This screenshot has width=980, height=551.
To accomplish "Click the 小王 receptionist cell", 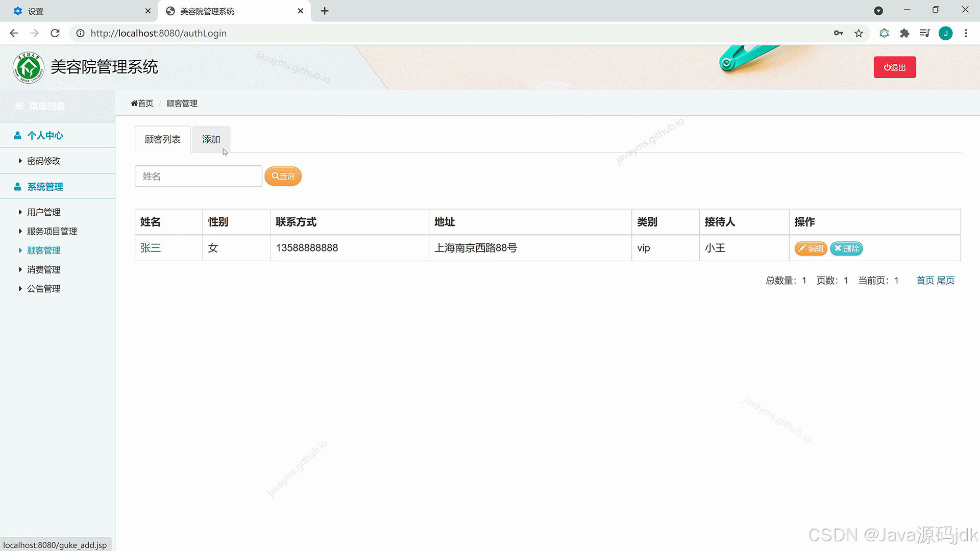I will click(744, 248).
